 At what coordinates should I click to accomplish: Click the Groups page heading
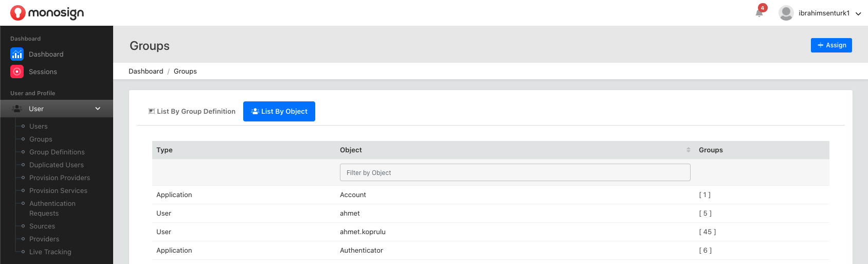pyautogui.click(x=150, y=46)
